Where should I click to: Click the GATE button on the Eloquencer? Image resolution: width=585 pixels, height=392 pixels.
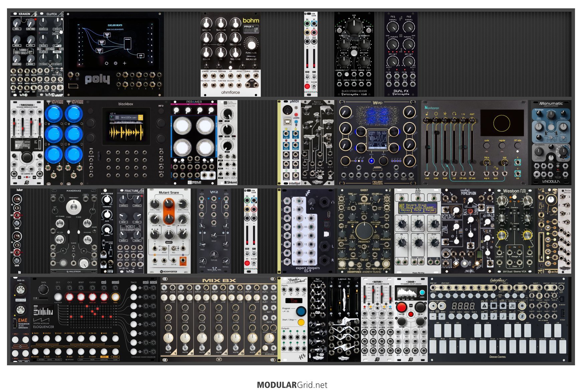81,297
